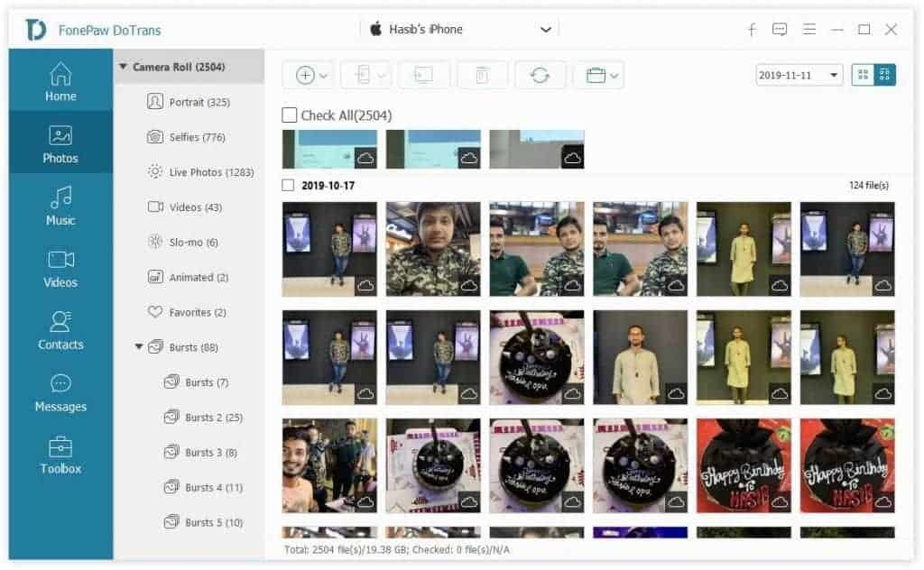Click the Add files plus icon

tap(305, 76)
